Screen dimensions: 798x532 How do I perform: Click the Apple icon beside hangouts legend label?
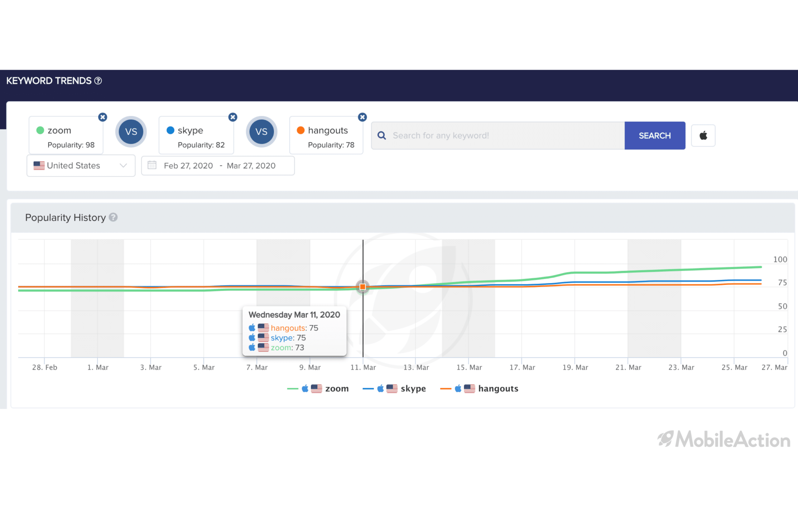[458, 389]
